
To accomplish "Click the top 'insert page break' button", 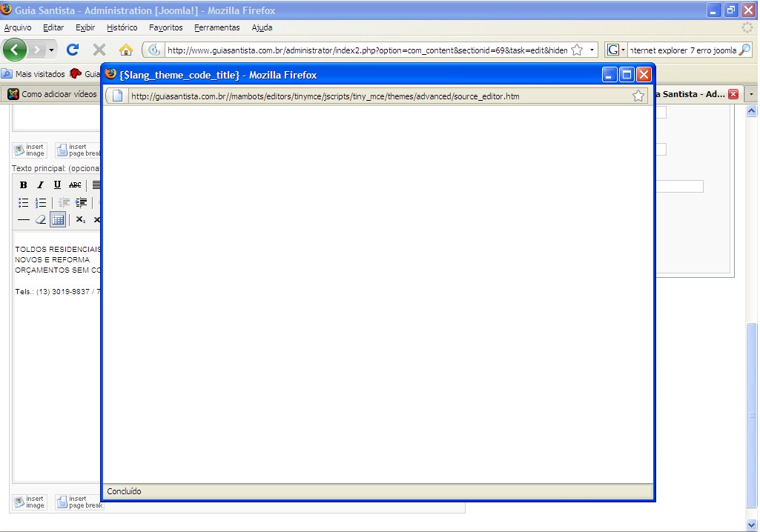I will [78, 150].
